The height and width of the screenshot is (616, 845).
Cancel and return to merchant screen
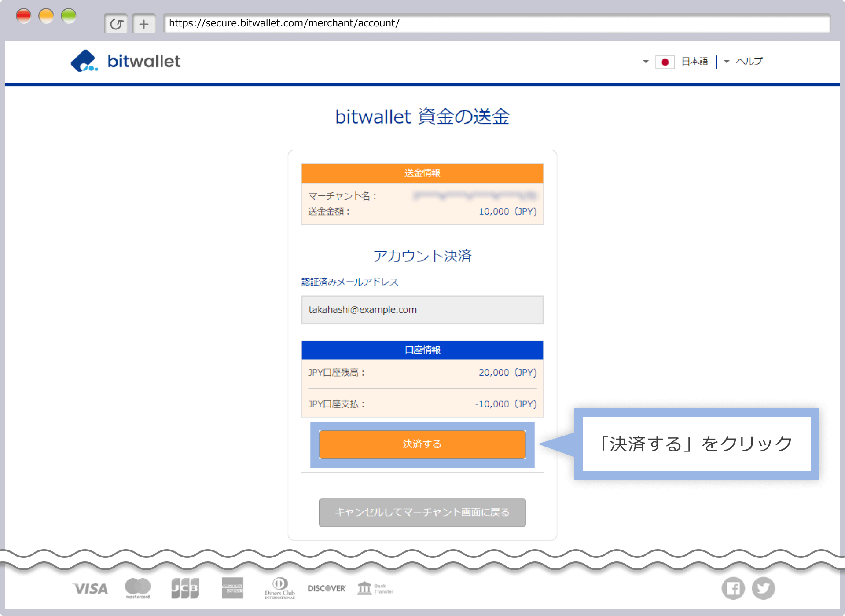tap(422, 512)
